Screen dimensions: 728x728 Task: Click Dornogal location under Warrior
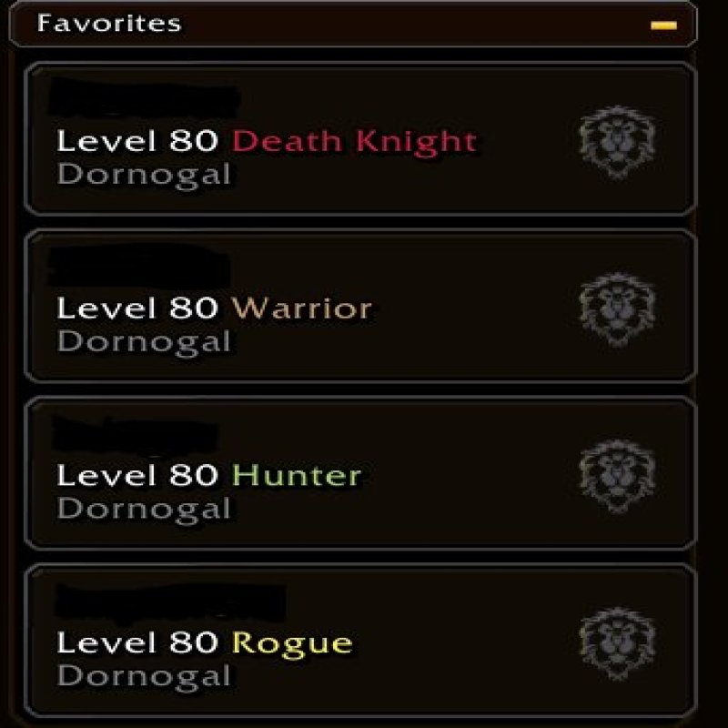click(x=144, y=343)
